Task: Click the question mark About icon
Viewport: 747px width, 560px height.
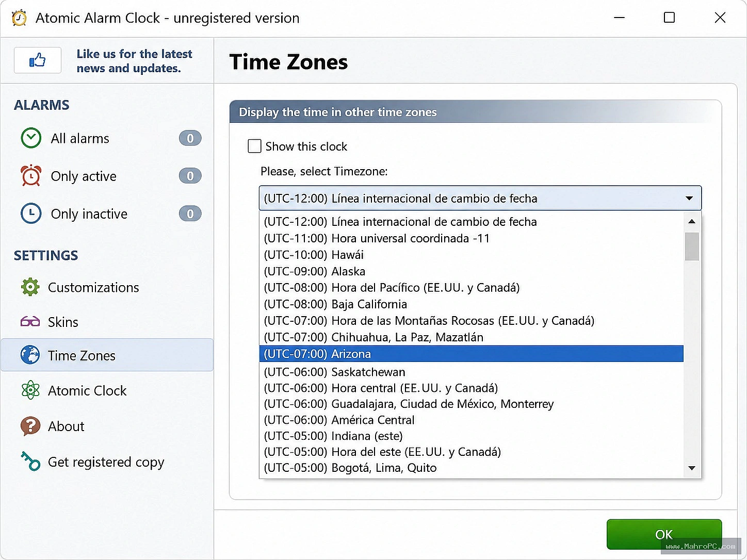Action: (x=30, y=426)
